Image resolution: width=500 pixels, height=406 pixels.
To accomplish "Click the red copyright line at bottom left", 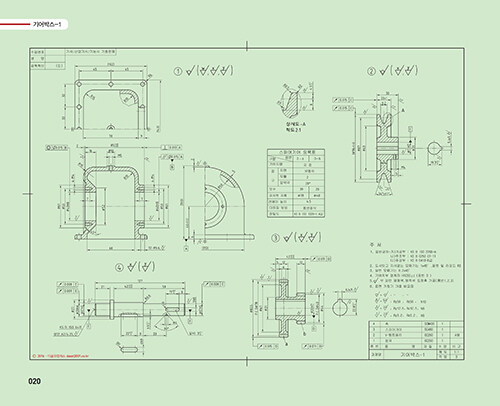I will click(x=61, y=356).
